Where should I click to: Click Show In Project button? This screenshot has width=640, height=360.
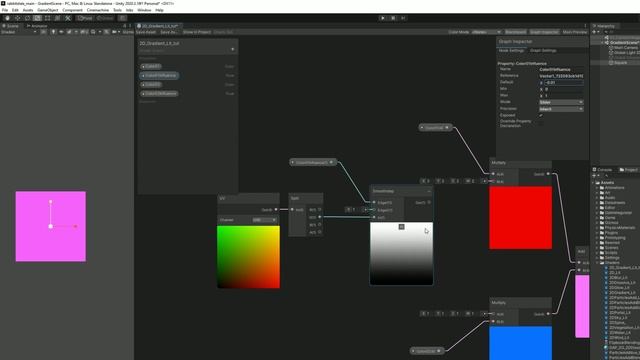(x=197, y=32)
